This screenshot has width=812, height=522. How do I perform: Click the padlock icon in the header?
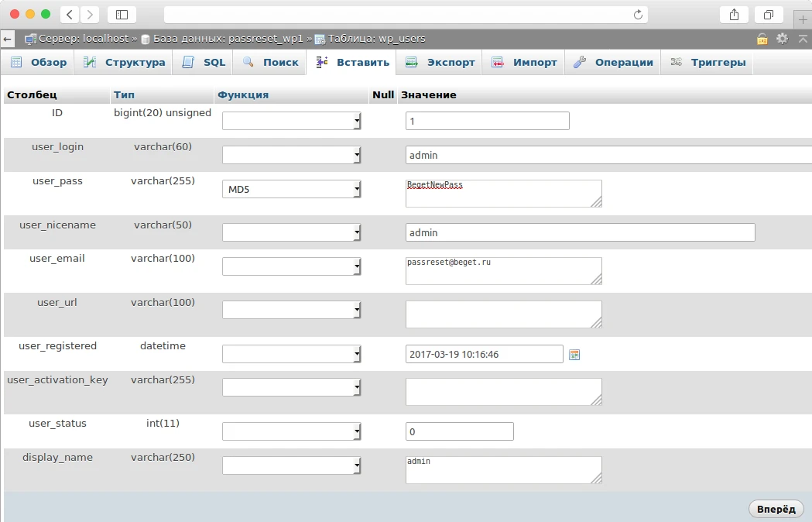(762, 39)
